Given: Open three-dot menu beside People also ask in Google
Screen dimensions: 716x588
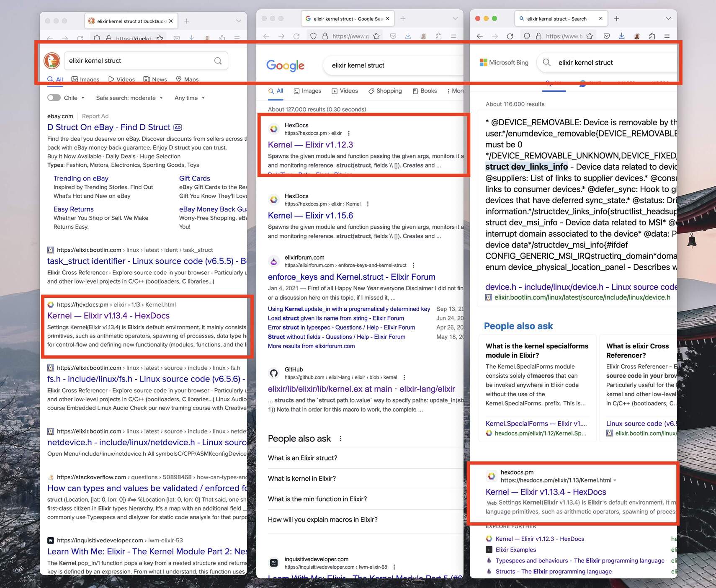Looking at the screenshot, I should pyautogui.click(x=340, y=438).
